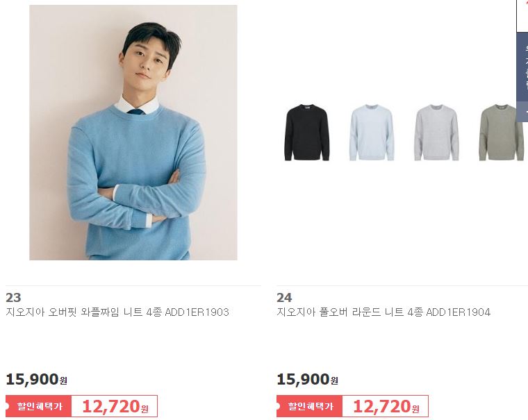
Task: Click the 할인혜택가 badge under item 23
Action: 39,406
